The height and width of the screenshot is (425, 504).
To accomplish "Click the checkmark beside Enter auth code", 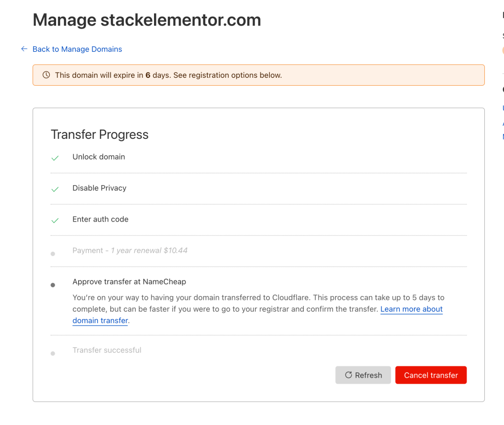I will pos(55,221).
